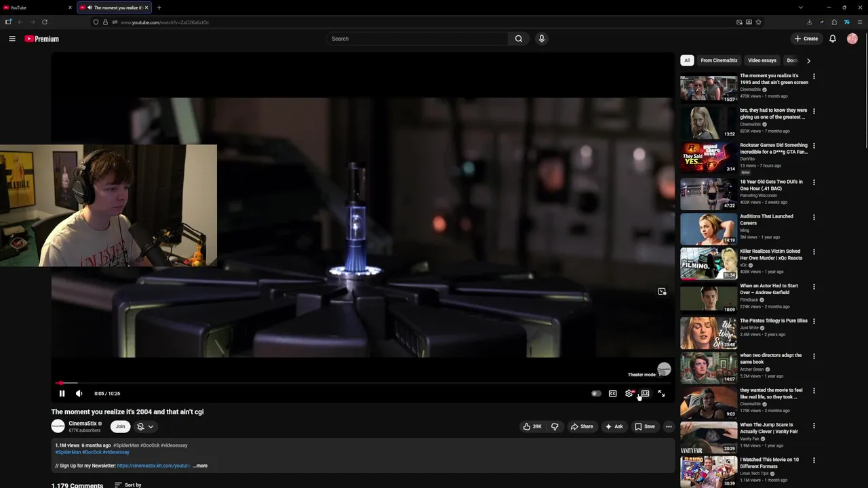
Task: Bookmark this page with the star
Action: tap(758, 22)
